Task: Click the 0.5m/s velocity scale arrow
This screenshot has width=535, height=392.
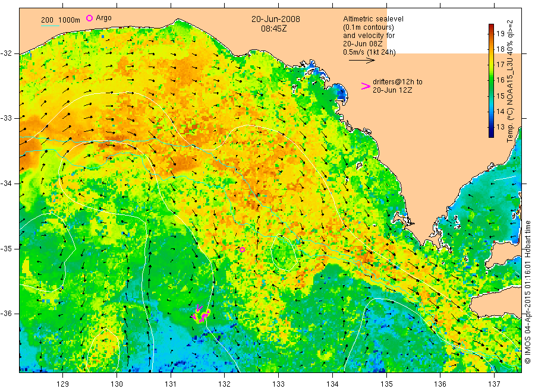Action: click(x=361, y=61)
